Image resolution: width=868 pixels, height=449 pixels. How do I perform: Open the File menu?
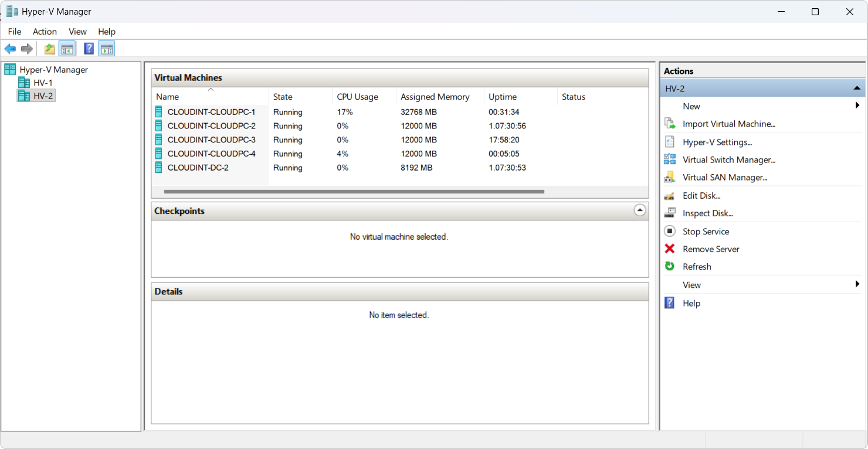pyautogui.click(x=15, y=32)
